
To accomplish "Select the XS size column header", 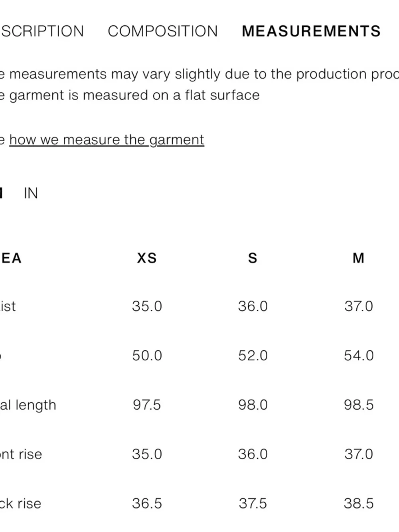I will coord(147,258).
